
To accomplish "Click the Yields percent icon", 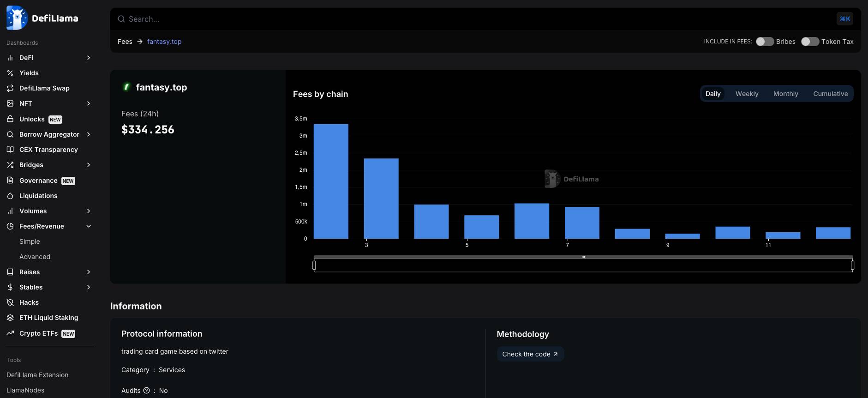I will coord(10,73).
